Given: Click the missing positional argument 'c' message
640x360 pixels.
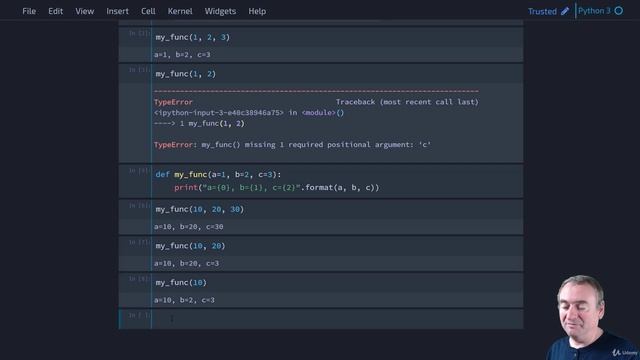Looking at the screenshot, I should (292, 144).
